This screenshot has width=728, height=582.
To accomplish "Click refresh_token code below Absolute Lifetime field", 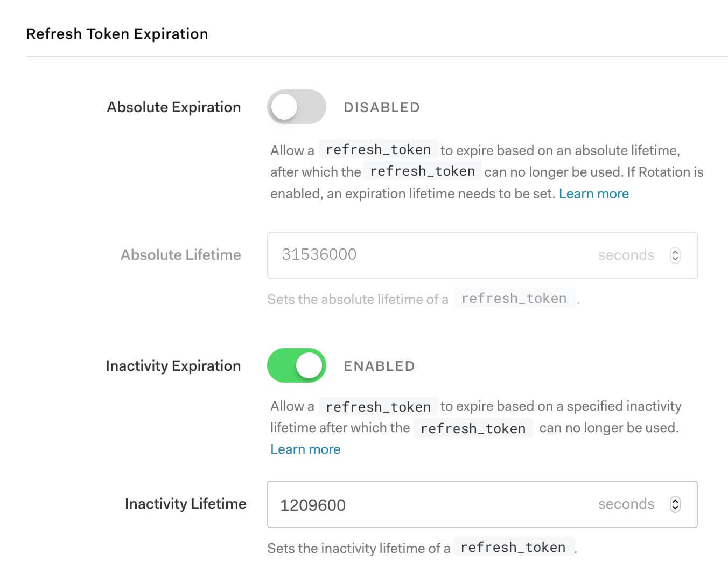I will coord(514,299).
